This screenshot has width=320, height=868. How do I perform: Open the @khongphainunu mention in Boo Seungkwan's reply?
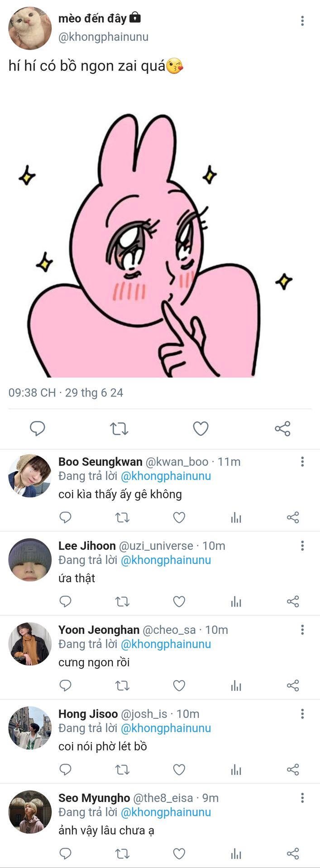pyautogui.click(x=166, y=476)
